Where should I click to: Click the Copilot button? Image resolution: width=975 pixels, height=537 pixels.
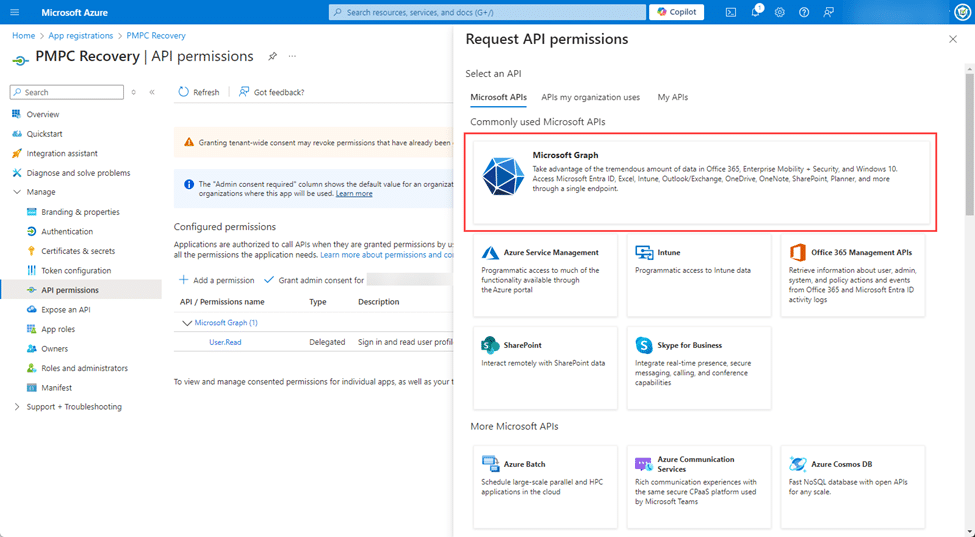(677, 12)
